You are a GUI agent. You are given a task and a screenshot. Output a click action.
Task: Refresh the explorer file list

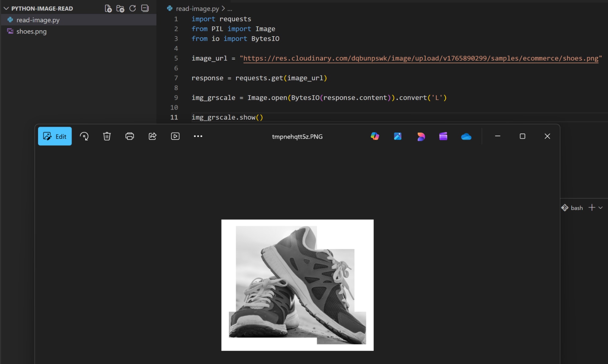click(132, 9)
